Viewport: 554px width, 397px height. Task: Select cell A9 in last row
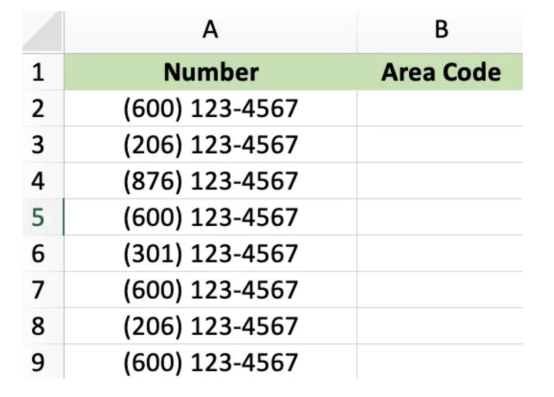[x=211, y=362]
